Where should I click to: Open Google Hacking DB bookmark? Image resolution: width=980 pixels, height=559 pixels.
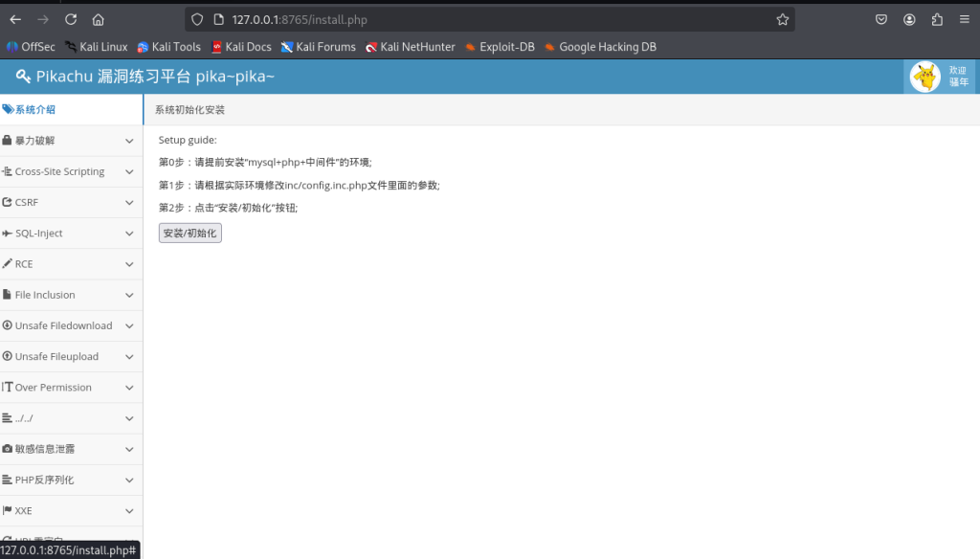click(600, 47)
